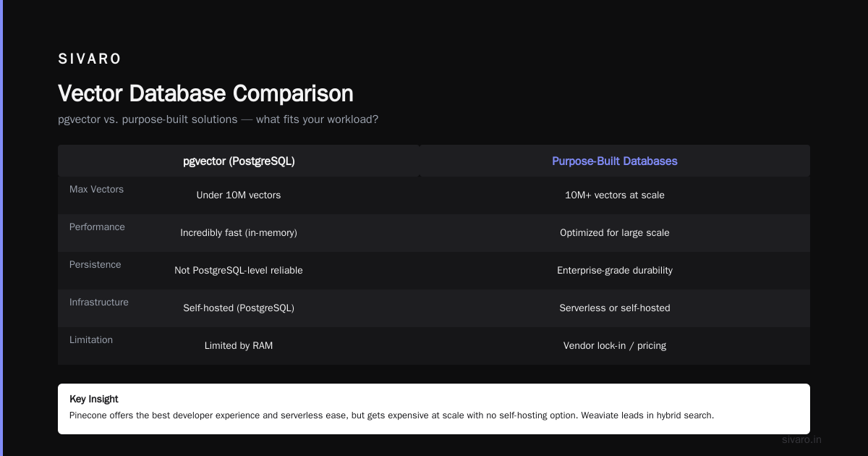Click the Vendor lock-in / pricing cell
Image resolution: width=868 pixels, height=456 pixels.
[x=615, y=345]
